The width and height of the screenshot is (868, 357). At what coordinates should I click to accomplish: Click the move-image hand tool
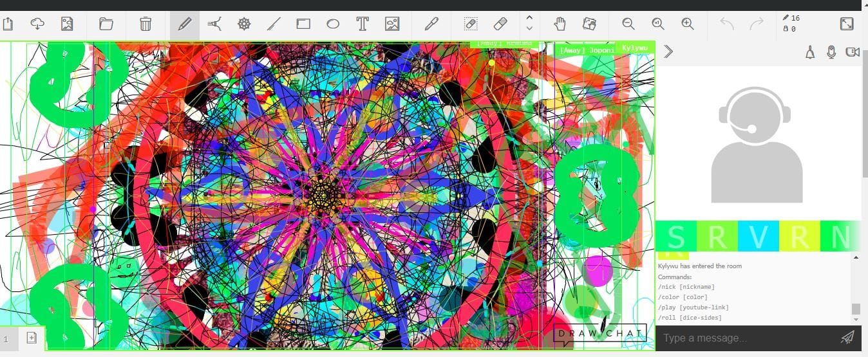589,24
